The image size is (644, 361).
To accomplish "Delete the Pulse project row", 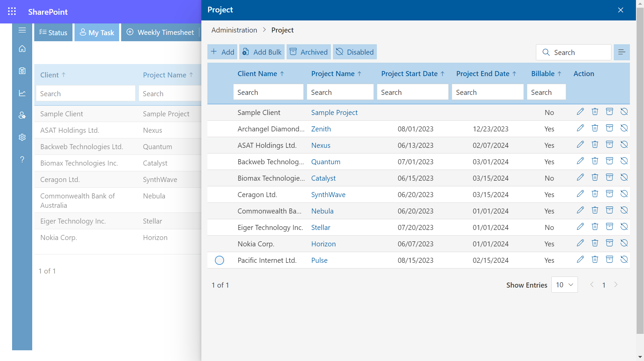I will 595,259.
